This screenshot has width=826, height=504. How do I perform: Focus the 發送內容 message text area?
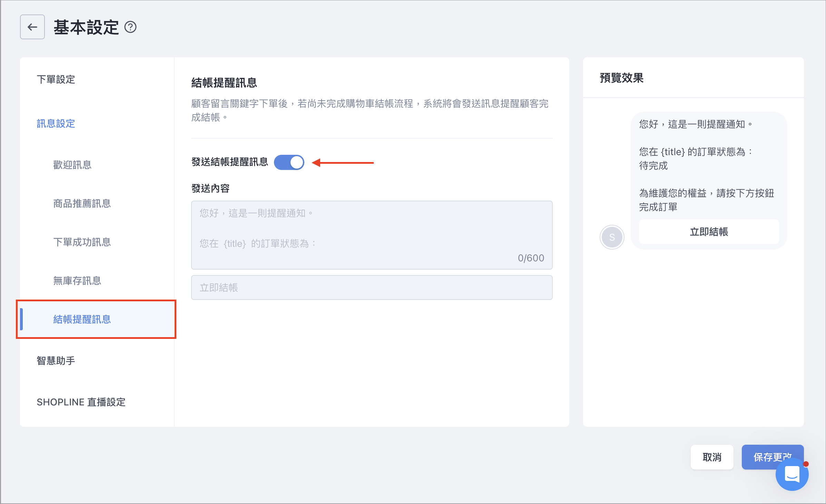pyautogui.click(x=372, y=235)
